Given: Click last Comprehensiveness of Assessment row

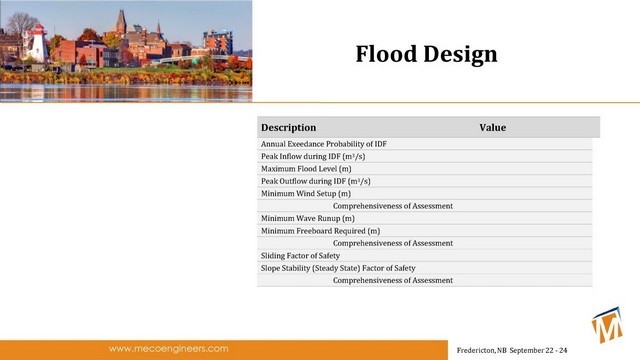Looking at the screenshot, I should [424, 280].
